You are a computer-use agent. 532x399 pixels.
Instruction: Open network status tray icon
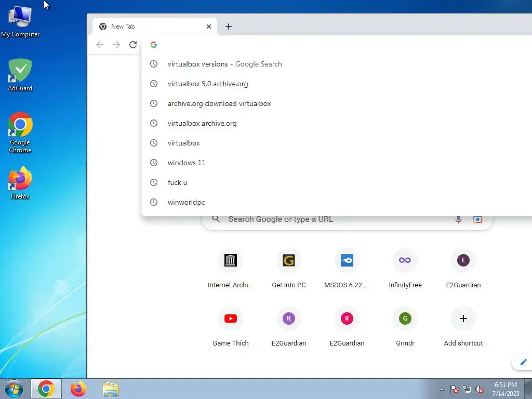(x=467, y=389)
